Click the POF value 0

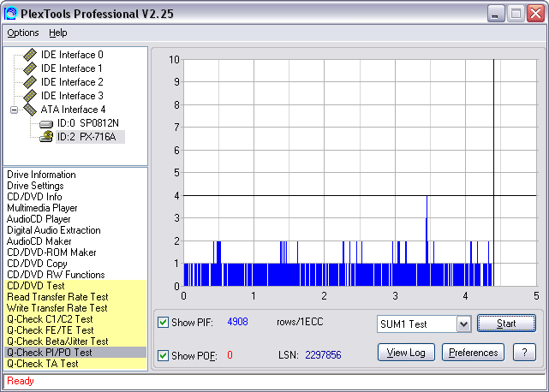pos(230,355)
